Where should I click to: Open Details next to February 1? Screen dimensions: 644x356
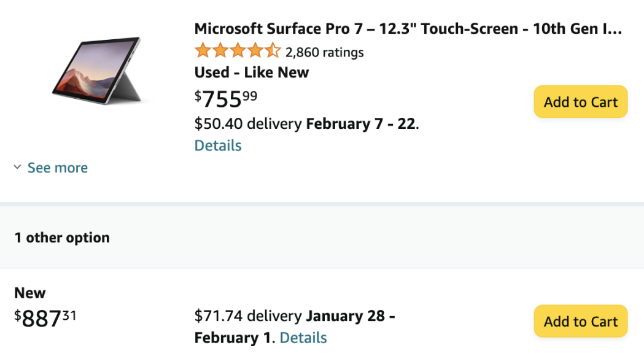(x=303, y=338)
